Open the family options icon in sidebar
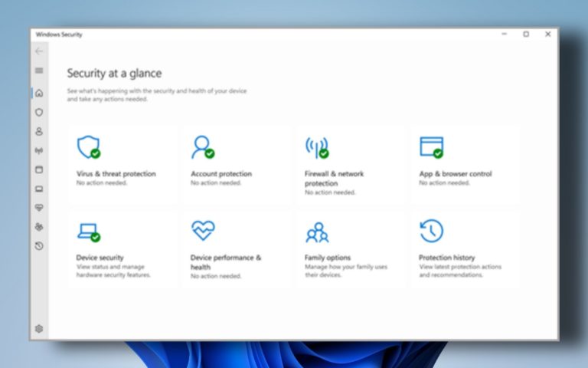 pyautogui.click(x=39, y=227)
